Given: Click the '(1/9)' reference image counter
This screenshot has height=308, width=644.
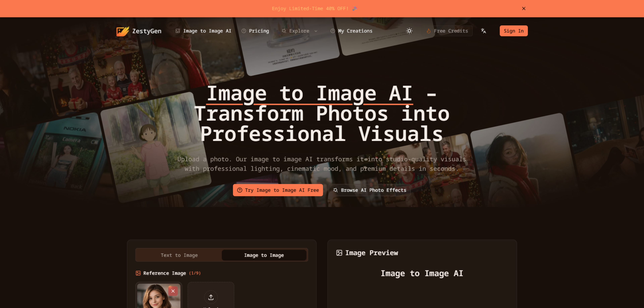Looking at the screenshot, I should 195,273.
